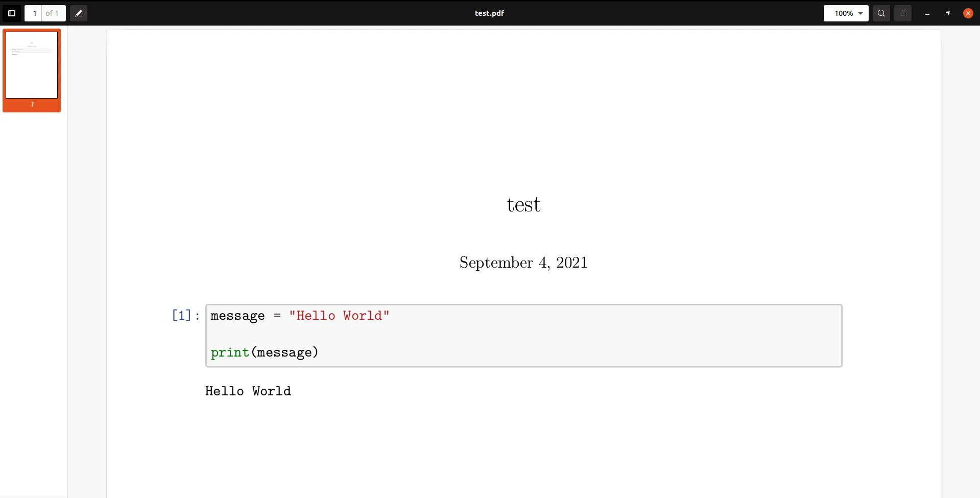Restore the document viewer window size
This screenshot has height=498, width=980.
[x=947, y=14]
